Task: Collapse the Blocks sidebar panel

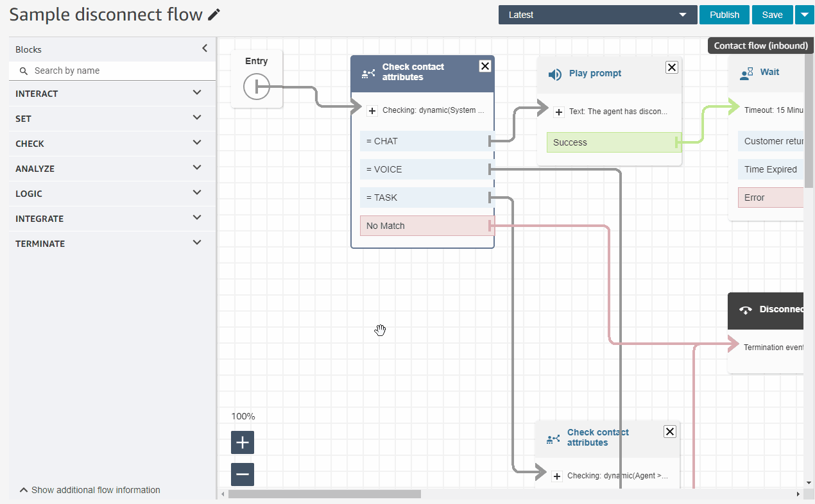Action: [204, 47]
